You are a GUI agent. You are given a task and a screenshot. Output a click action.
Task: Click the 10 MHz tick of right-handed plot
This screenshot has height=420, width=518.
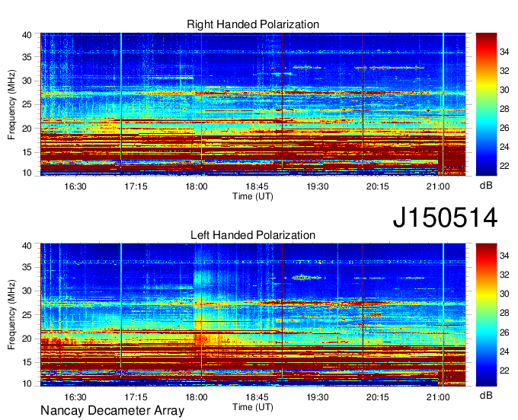(x=27, y=173)
